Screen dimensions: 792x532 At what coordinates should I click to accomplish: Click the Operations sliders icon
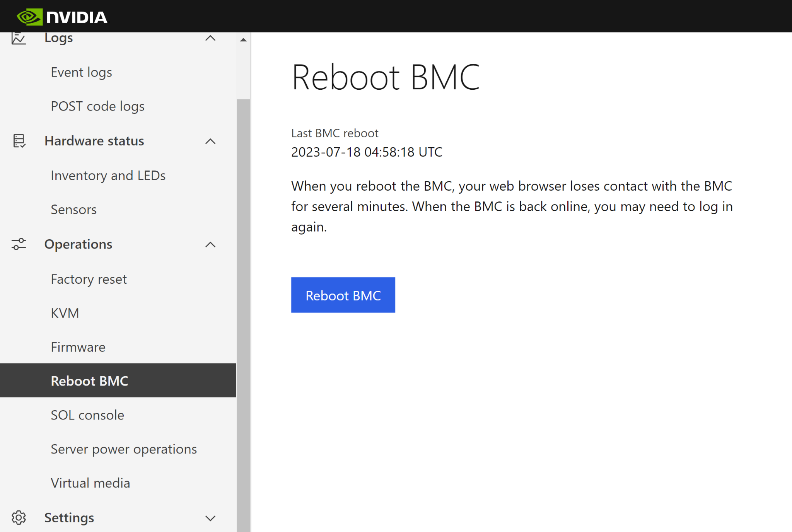[18, 244]
